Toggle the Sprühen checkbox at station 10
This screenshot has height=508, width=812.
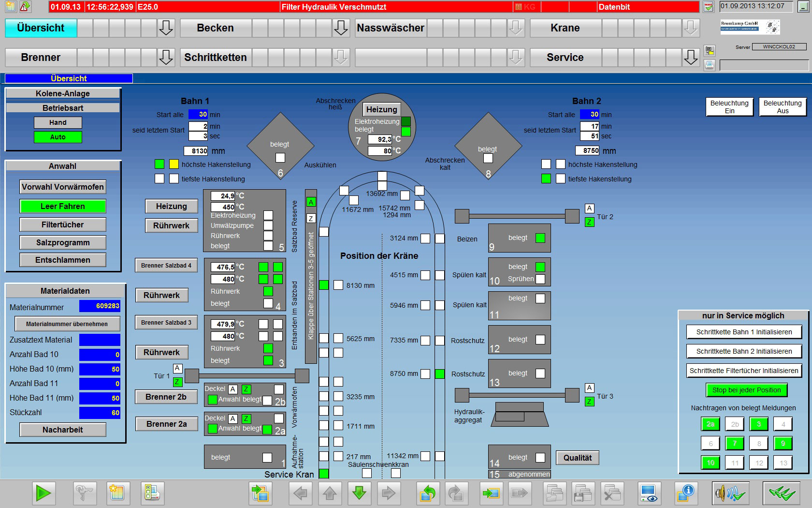coord(540,279)
